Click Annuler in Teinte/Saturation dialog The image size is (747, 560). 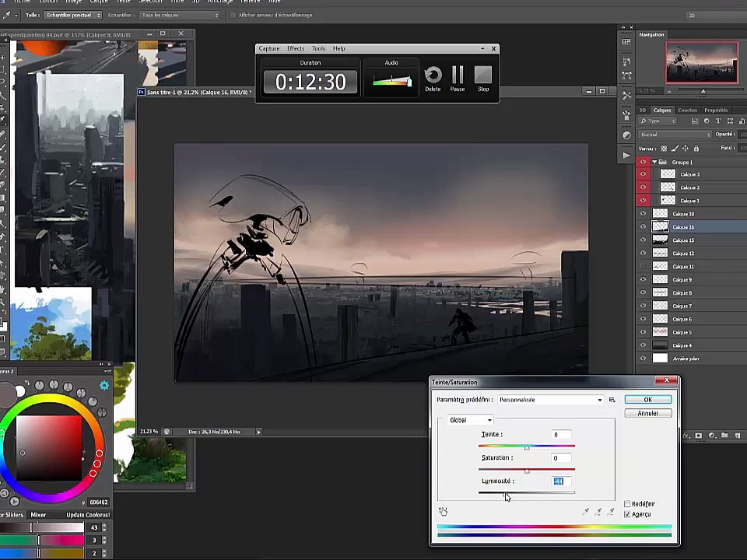pyautogui.click(x=648, y=413)
